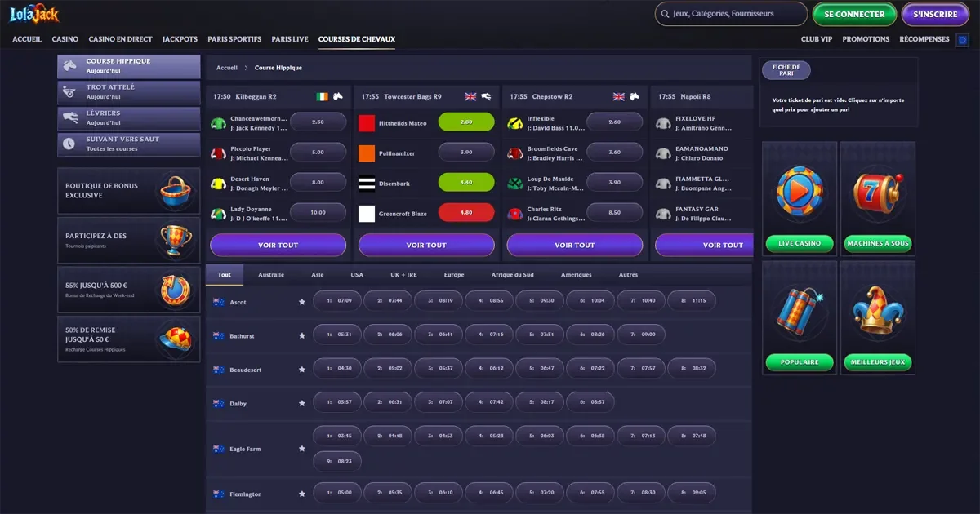Click Accueil breadcrumb link

coord(226,68)
